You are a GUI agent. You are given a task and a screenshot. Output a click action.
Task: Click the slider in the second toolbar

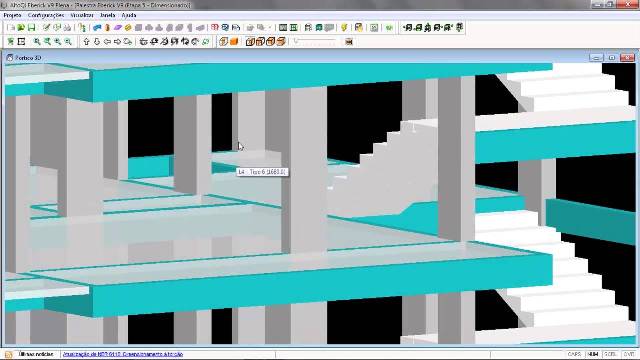coord(315,41)
